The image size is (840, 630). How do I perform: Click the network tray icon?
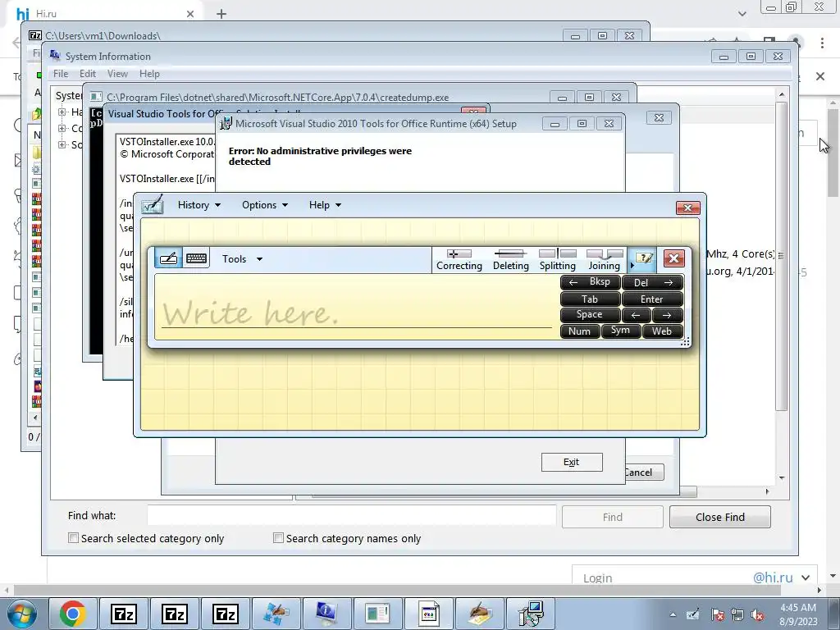pos(737,615)
